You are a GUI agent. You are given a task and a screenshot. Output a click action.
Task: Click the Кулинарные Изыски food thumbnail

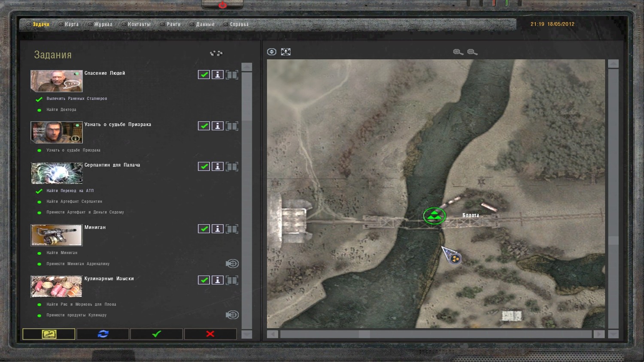57,286
